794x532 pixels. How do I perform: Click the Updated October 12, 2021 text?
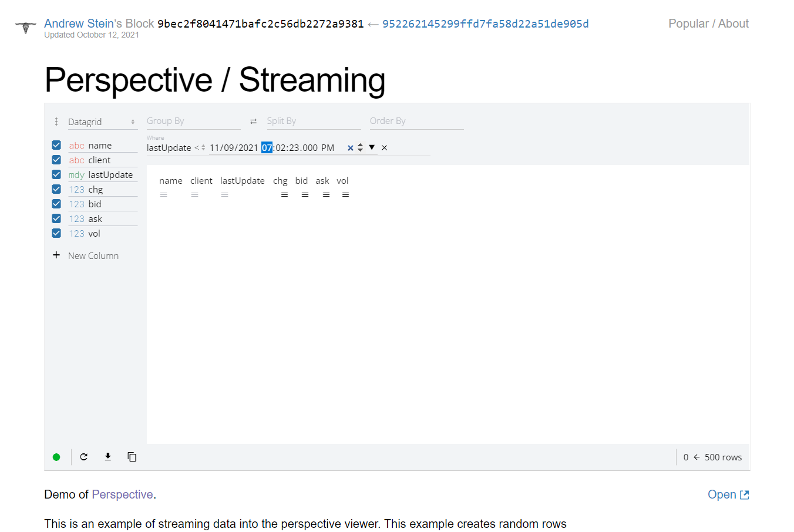(x=92, y=35)
